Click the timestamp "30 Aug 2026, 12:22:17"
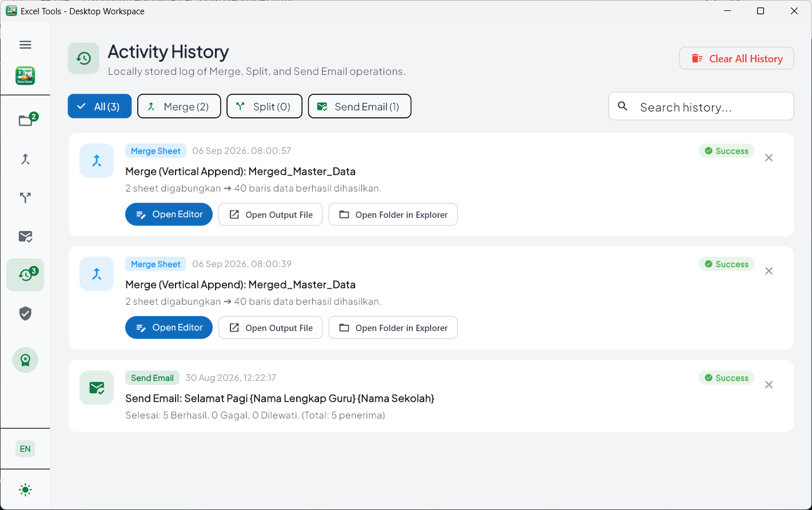812x510 pixels. pyautogui.click(x=231, y=378)
